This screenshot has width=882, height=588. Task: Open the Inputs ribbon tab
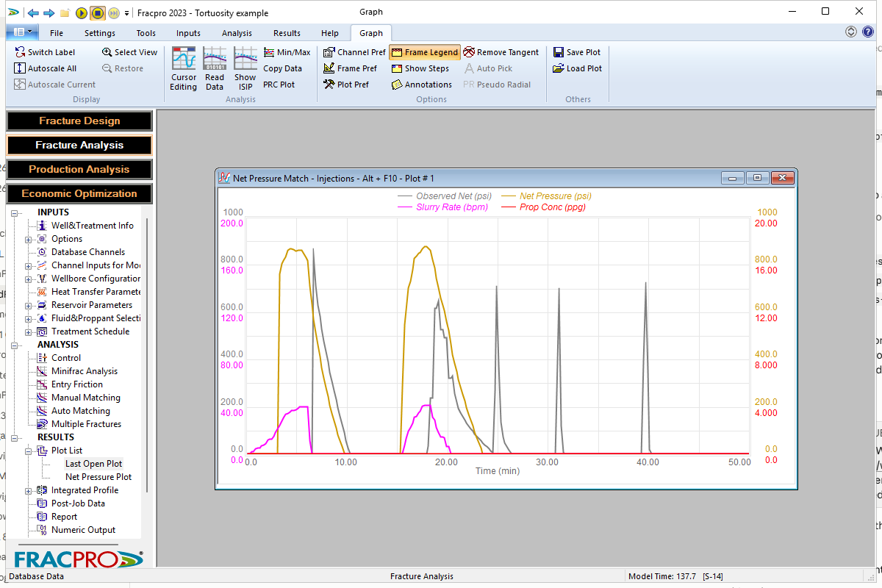189,33
